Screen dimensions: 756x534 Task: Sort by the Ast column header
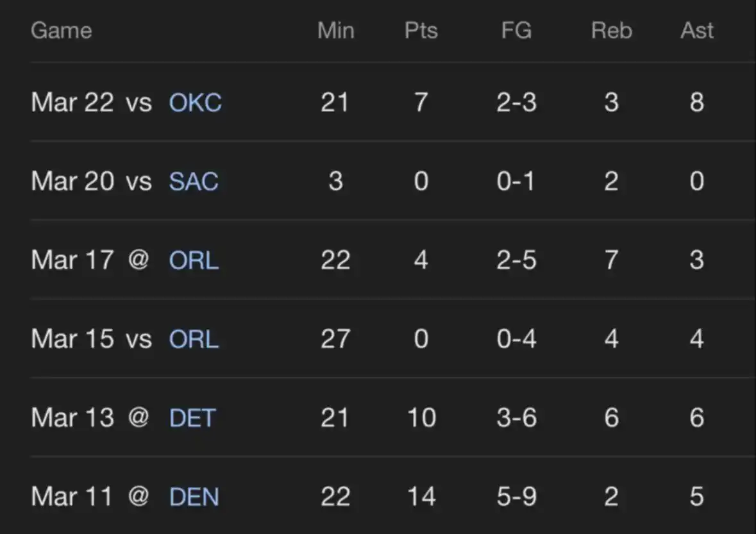tap(697, 31)
